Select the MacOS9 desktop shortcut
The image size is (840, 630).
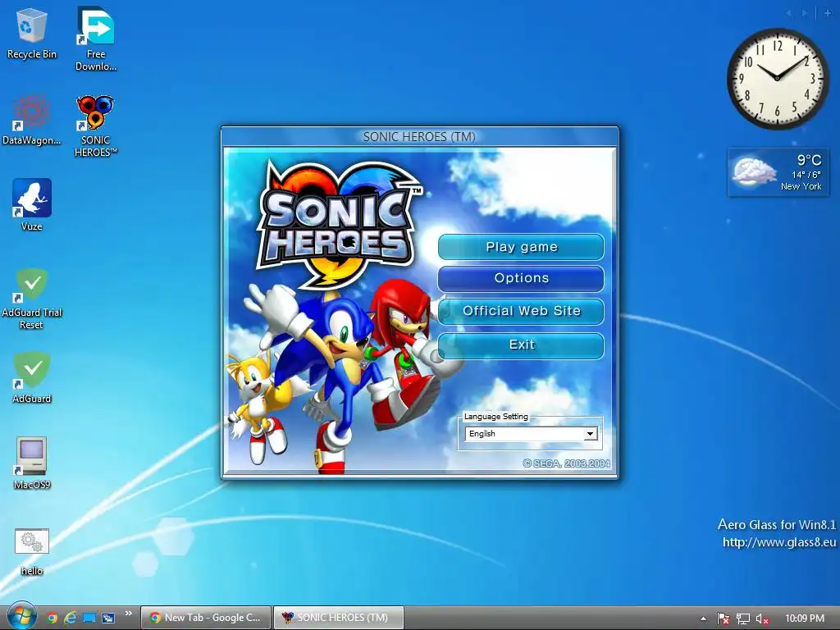(x=32, y=463)
